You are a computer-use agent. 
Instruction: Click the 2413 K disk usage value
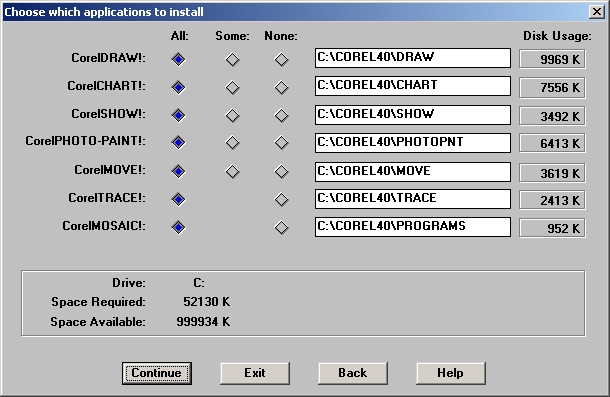(x=552, y=200)
